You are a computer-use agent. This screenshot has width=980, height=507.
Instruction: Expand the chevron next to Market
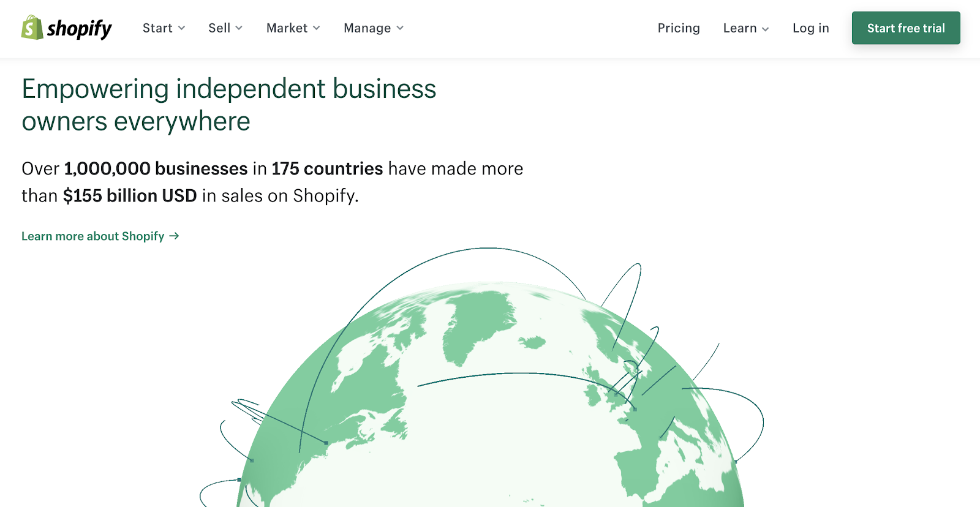(x=316, y=28)
